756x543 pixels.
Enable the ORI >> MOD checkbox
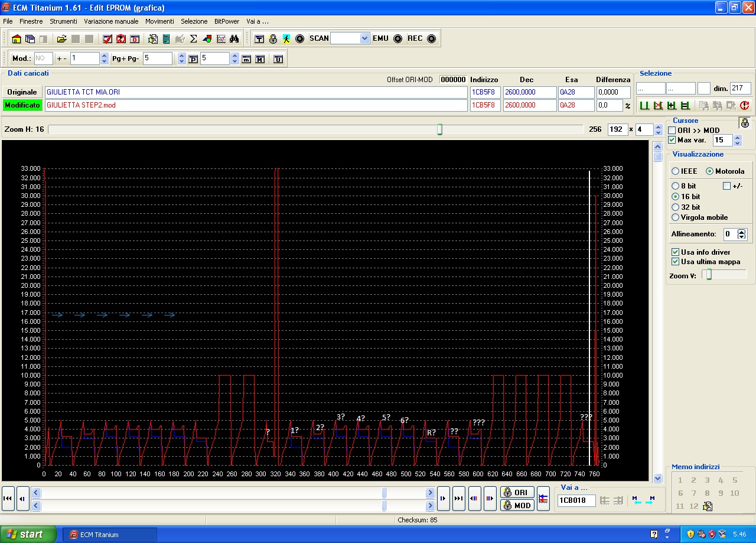[x=672, y=130]
